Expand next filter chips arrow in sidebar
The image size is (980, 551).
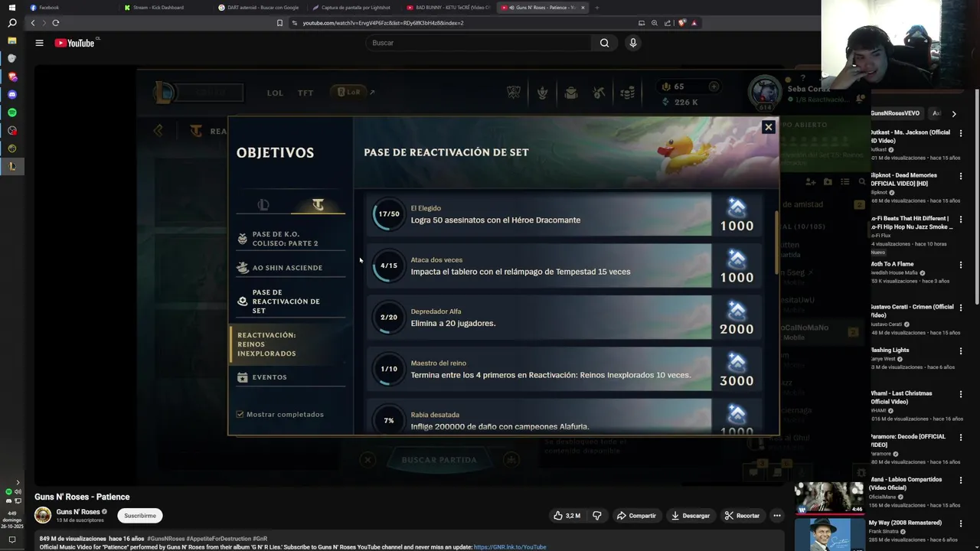pos(954,114)
